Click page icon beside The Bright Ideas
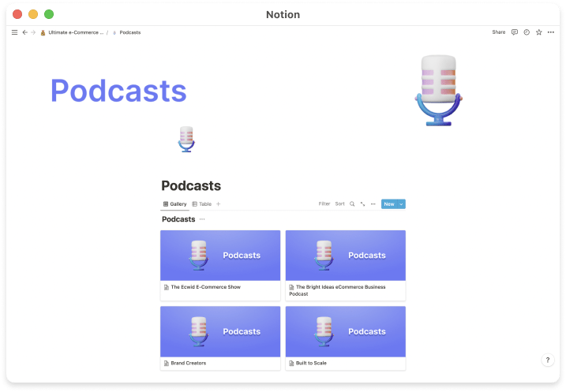Screen dimensions: 566x392 click(x=291, y=287)
